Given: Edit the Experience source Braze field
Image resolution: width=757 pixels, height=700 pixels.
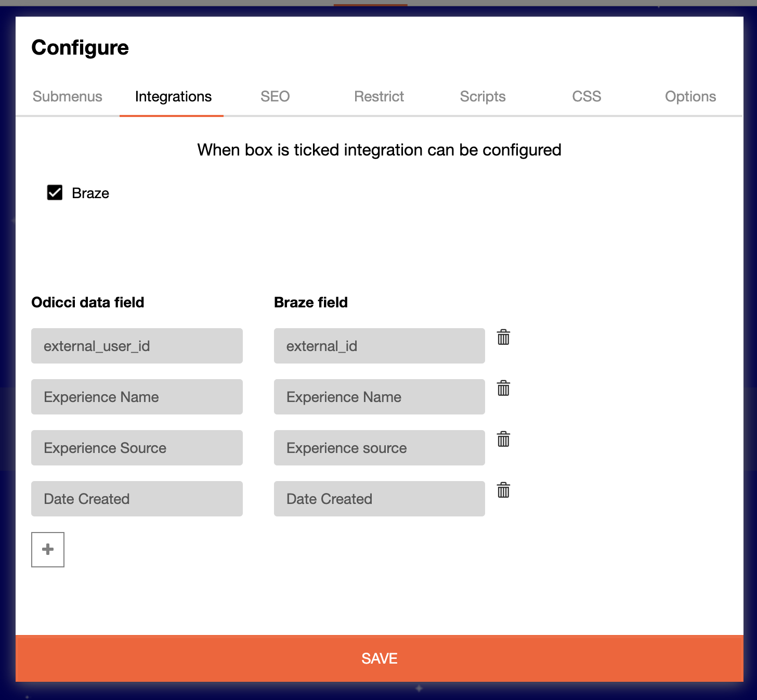Looking at the screenshot, I should click(379, 448).
